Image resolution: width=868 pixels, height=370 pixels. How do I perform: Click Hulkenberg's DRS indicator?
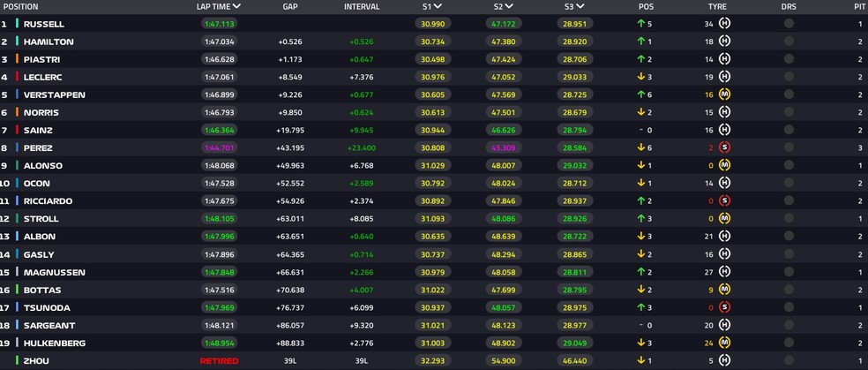click(789, 343)
